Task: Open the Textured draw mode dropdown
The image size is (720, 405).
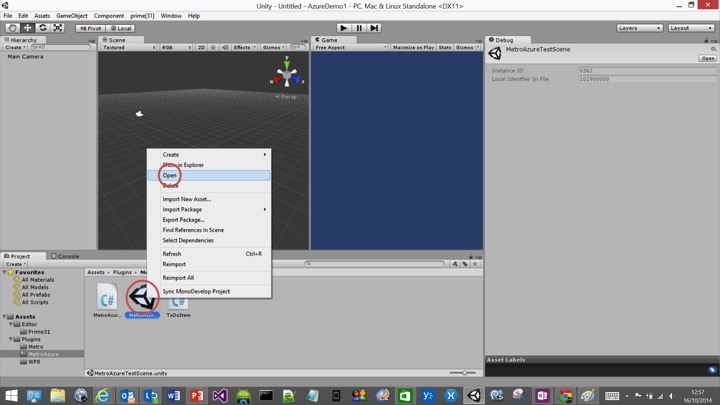Action: pyautogui.click(x=129, y=47)
